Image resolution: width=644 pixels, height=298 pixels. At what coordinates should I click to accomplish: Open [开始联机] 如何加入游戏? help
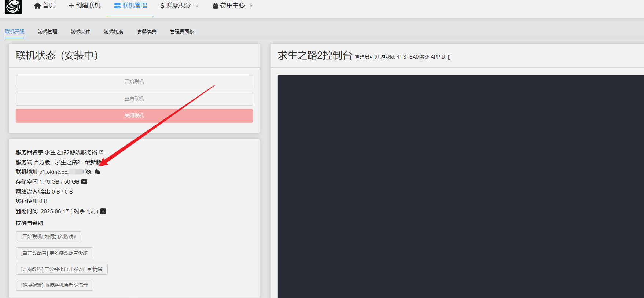48,237
